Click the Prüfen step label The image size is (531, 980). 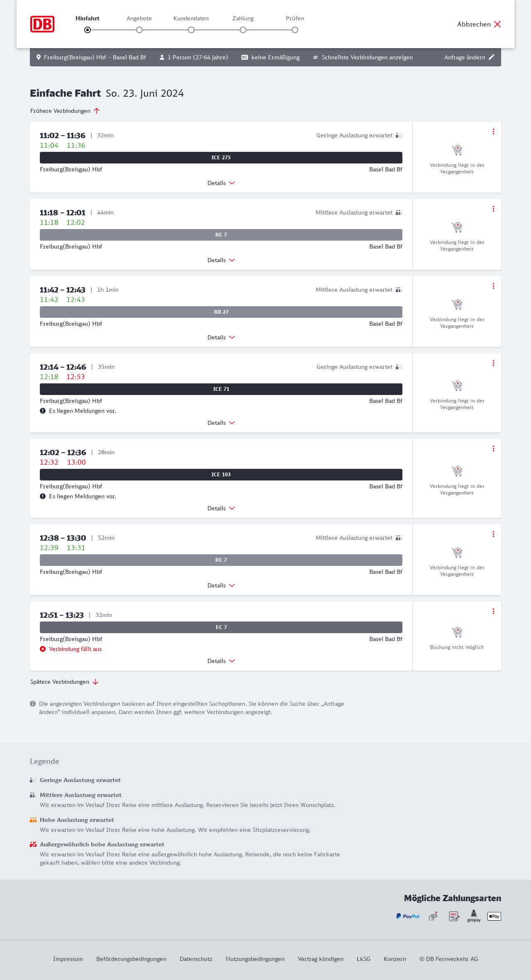click(x=295, y=18)
